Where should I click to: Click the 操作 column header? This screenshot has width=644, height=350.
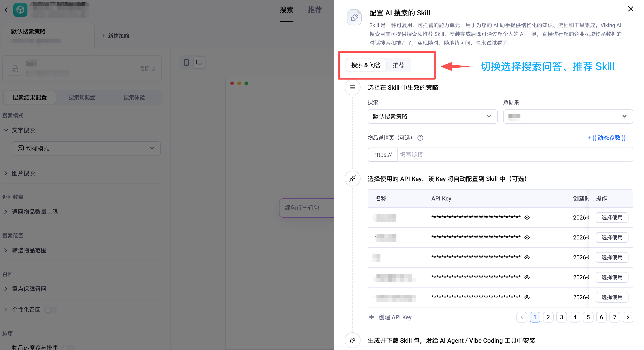pos(601,198)
